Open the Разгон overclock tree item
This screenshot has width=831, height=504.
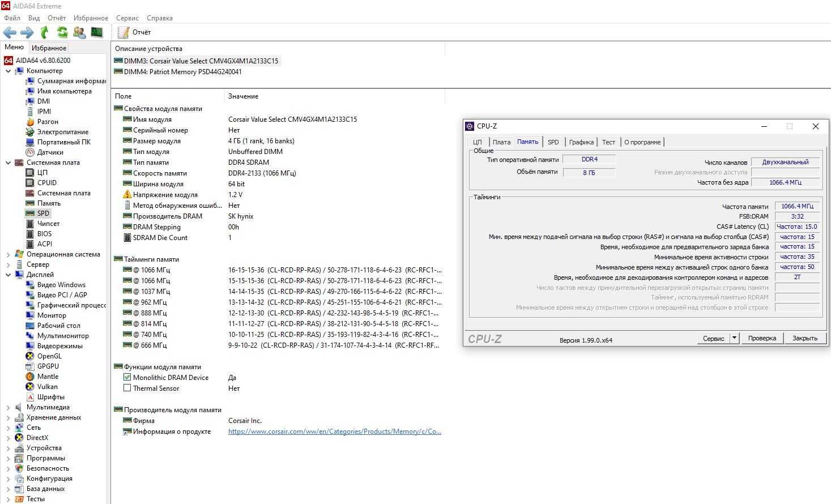click(48, 122)
